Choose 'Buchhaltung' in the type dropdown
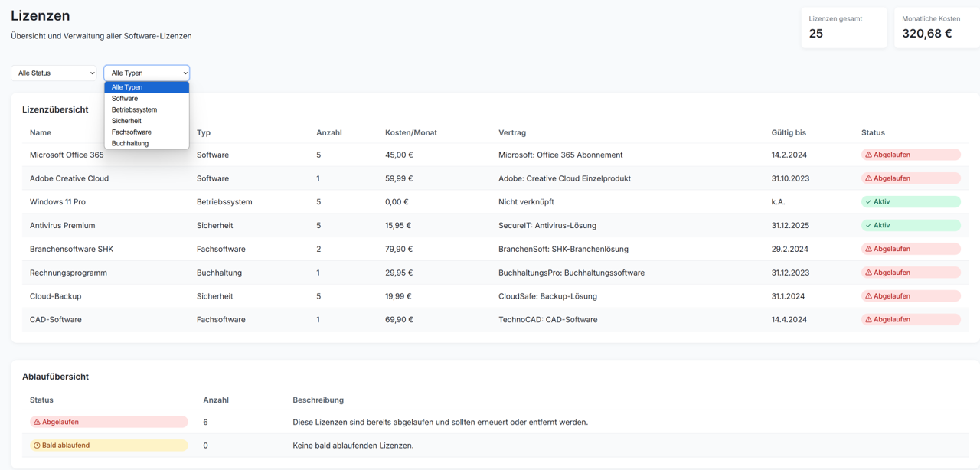Viewport: 980px width, 470px height. (130, 143)
